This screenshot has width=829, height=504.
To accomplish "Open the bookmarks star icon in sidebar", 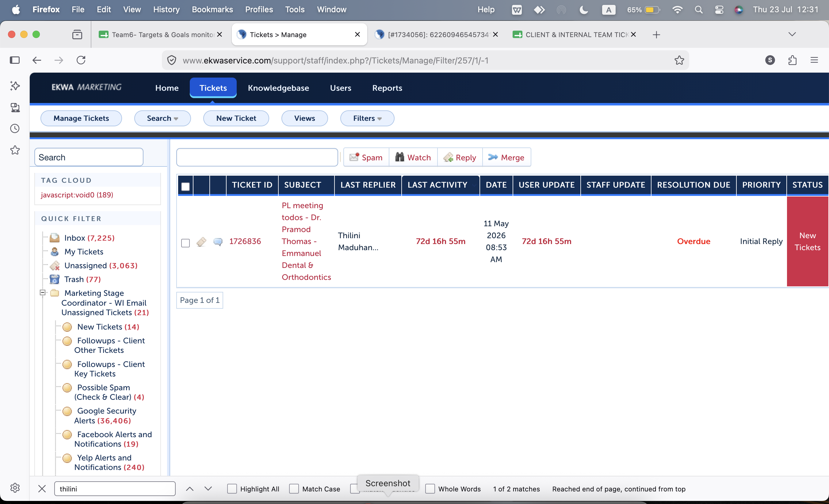I will point(15,150).
